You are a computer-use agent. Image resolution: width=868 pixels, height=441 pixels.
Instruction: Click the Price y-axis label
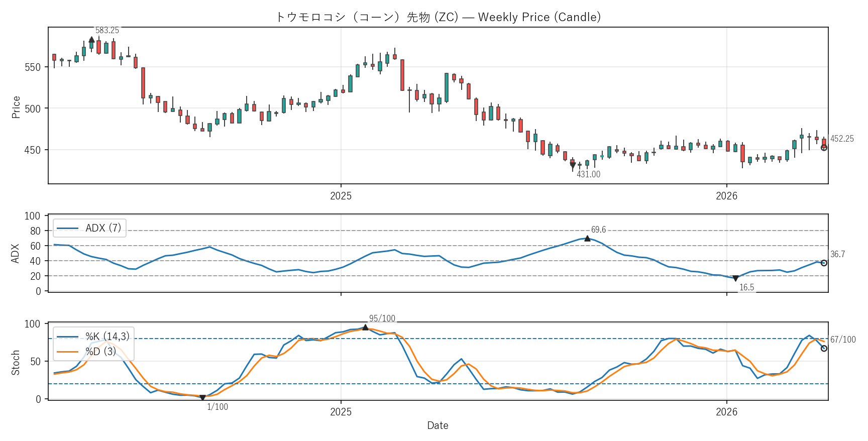(x=16, y=107)
